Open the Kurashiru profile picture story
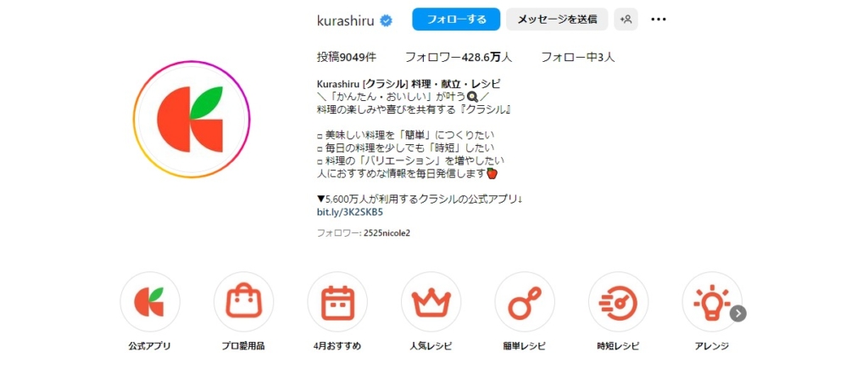The height and width of the screenshot is (386, 868). click(192, 120)
